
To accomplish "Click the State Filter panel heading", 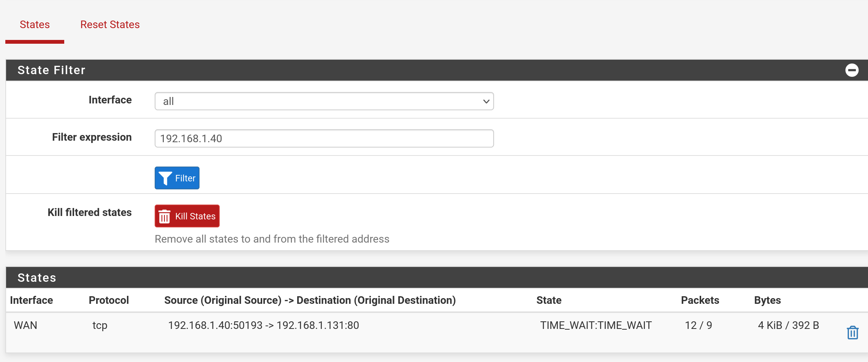I will pyautogui.click(x=51, y=70).
